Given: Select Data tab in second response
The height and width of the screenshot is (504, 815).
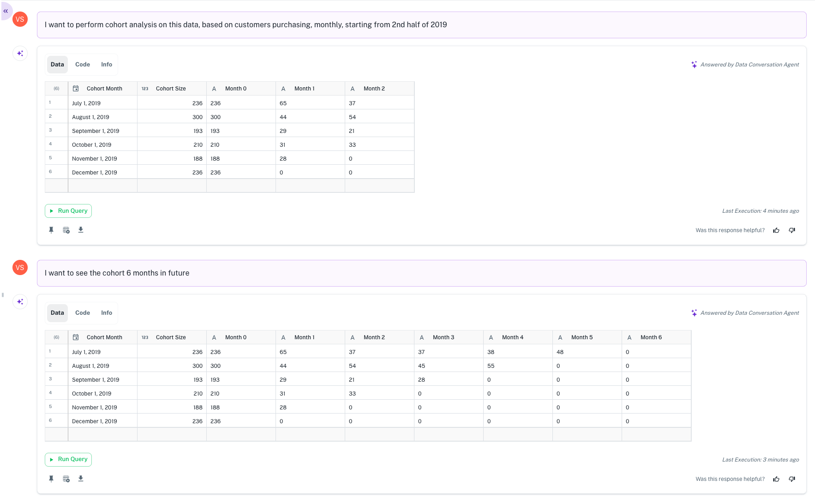Looking at the screenshot, I should [57, 313].
